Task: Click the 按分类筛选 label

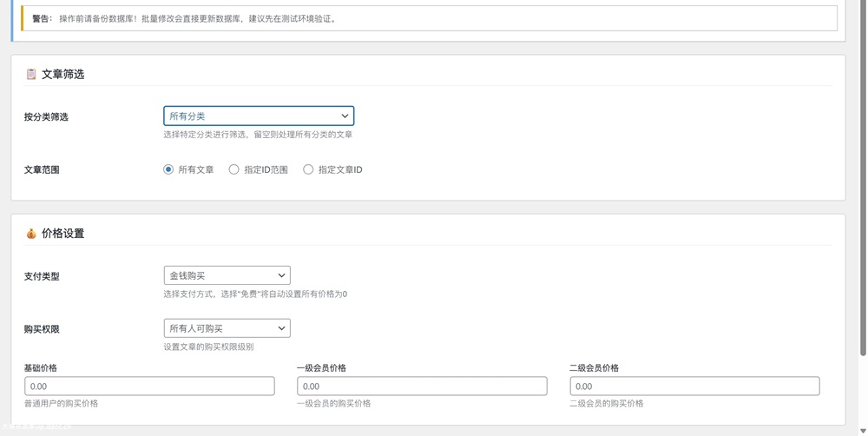Action: 46,117
